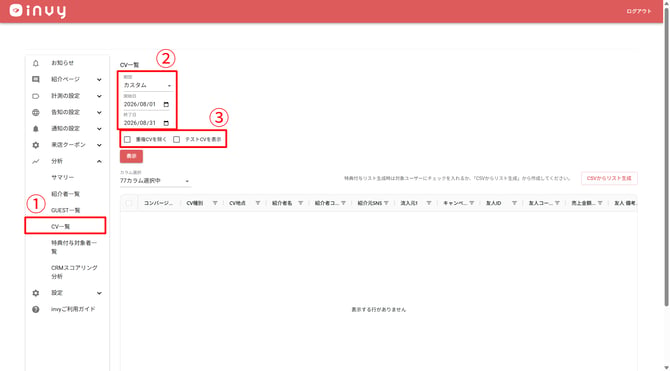Screen dimensions: 670x371
Task: Click the ログアウト link in header
Action: click(x=639, y=12)
